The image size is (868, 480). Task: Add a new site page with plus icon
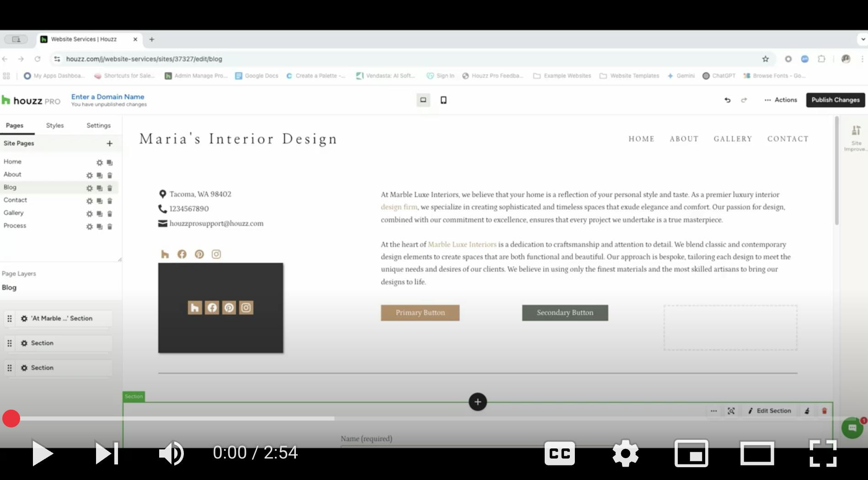(109, 144)
